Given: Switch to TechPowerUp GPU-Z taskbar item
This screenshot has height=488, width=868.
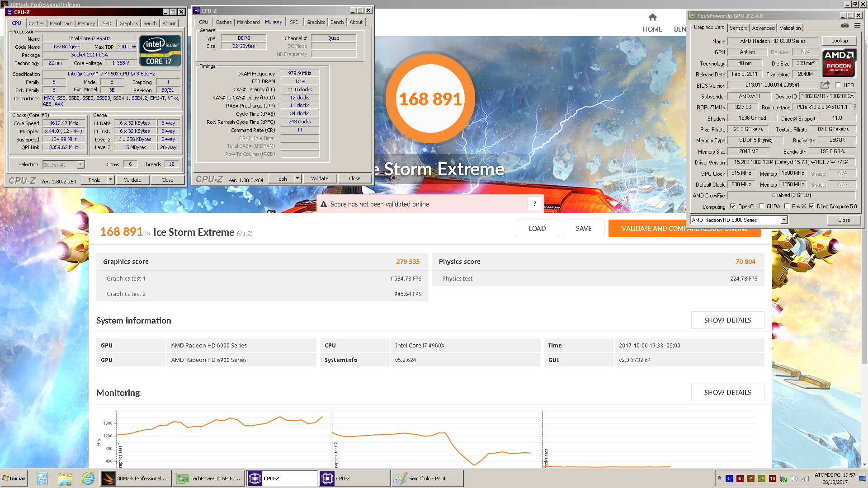Looking at the screenshot, I should [209, 479].
